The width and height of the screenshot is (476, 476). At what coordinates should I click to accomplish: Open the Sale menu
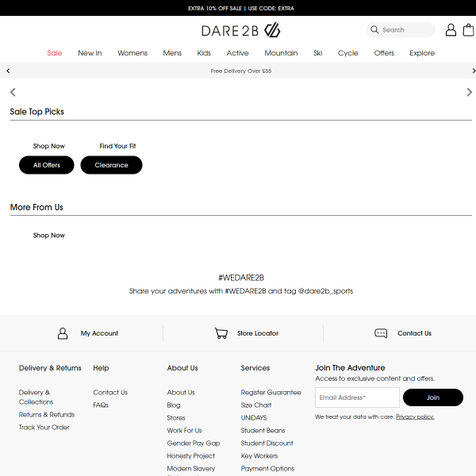(54, 53)
